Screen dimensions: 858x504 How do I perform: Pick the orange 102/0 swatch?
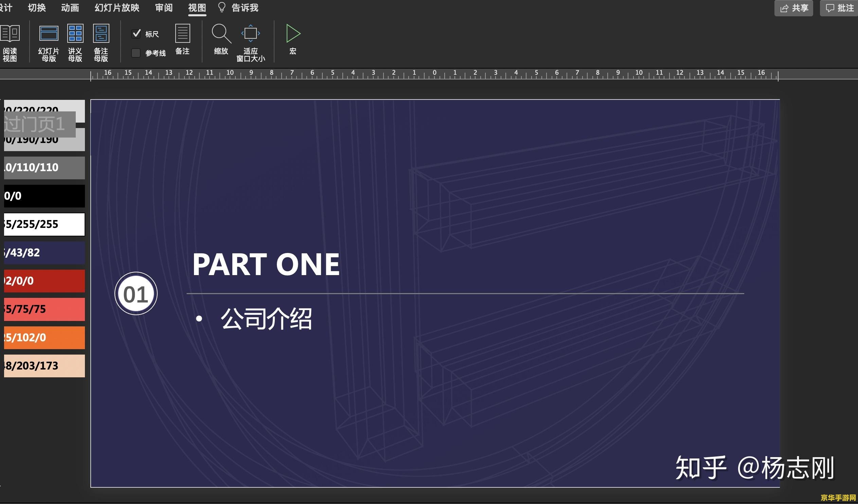44,338
